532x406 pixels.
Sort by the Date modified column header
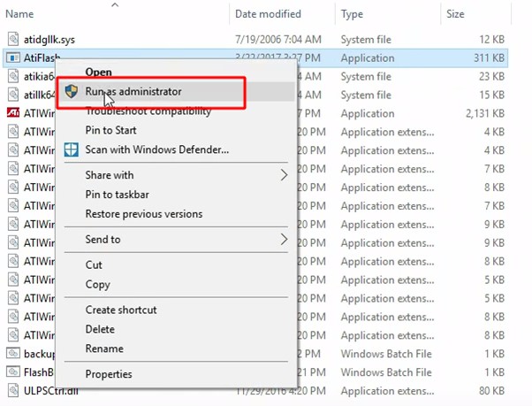[x=268, y=14]
